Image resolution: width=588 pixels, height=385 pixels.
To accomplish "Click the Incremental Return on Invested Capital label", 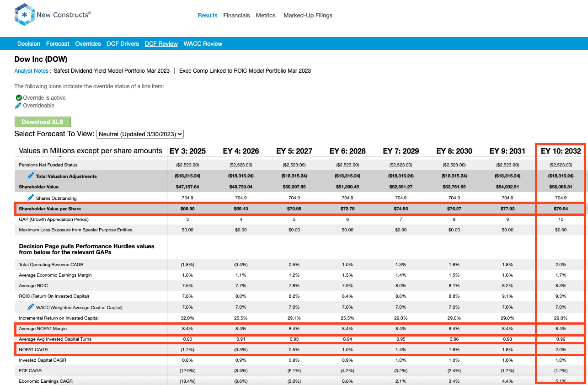I will pos(59,318).
